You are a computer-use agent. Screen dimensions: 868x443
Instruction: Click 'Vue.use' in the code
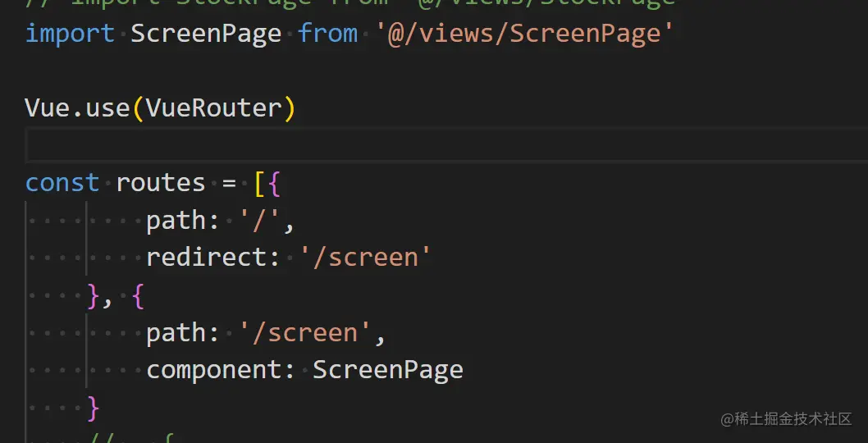point(77,108)
